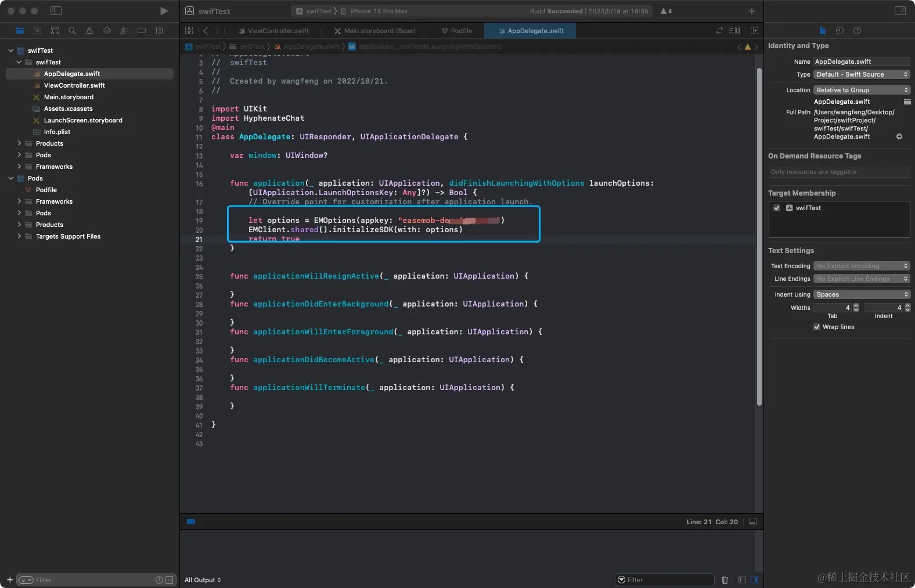Image resolution: width=915 pixels, height=588 pixels.
Task: Show console pane toggle
Action: 755,580
